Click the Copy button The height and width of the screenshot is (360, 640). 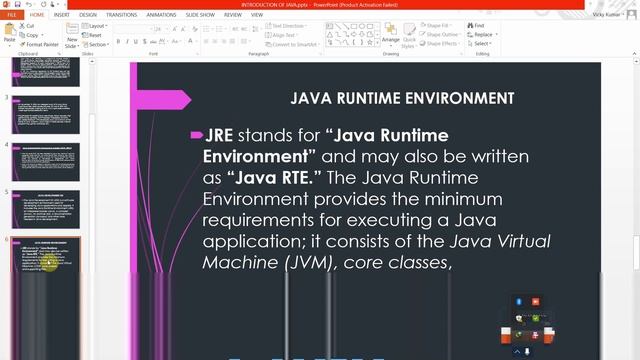[31, 35]
